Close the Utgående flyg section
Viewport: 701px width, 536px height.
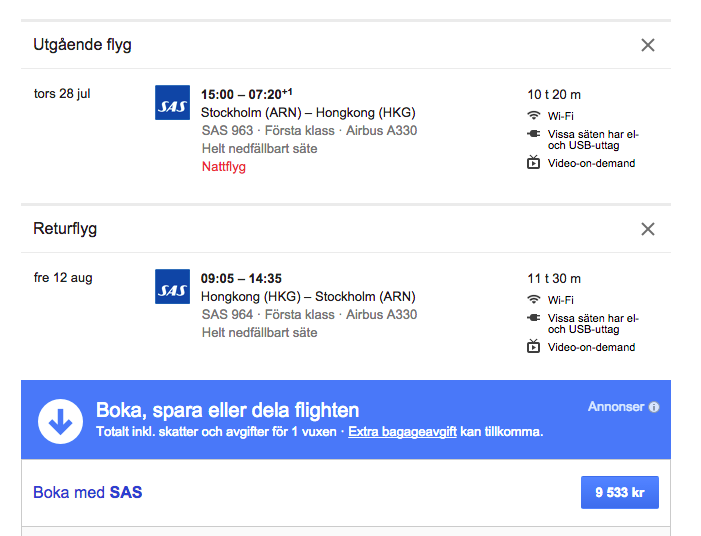(648, 45)
